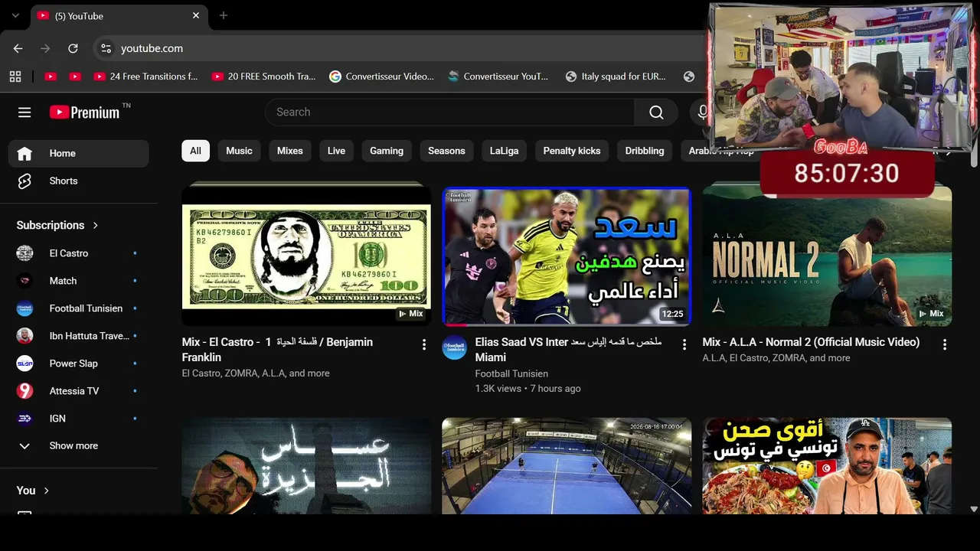Open Football Tunisien in the Subscriptions list
The width and height of the screenshot is (980, 551).
coord(78,308)
